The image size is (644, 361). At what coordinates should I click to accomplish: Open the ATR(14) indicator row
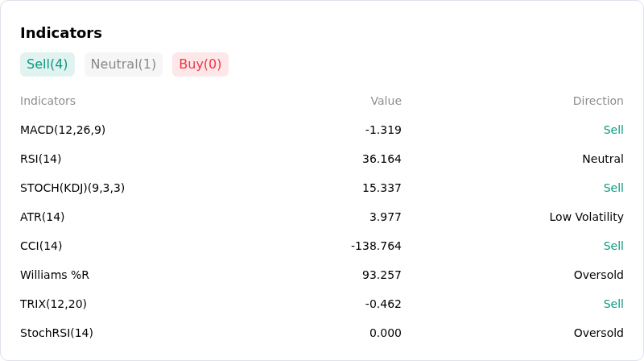321,217
